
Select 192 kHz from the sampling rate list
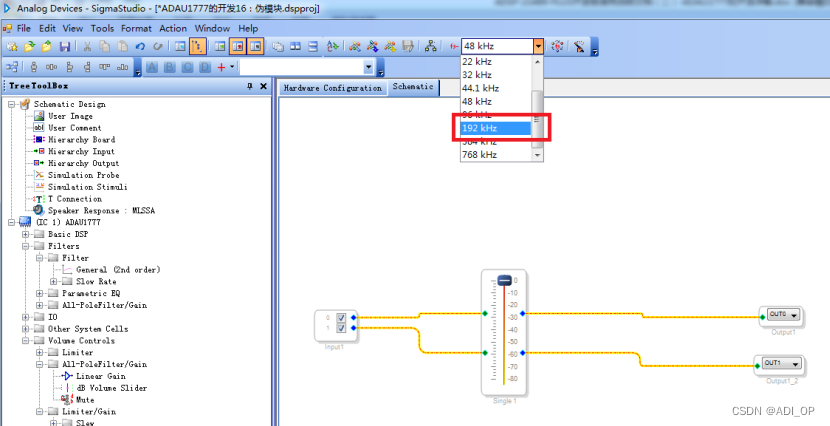[496, 128]
